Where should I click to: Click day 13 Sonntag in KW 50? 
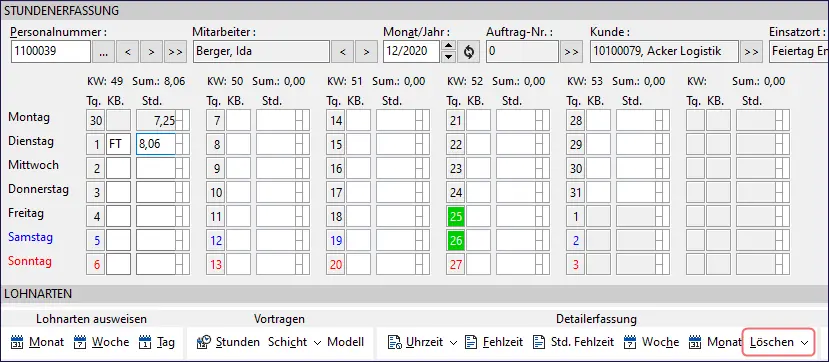click(x=216, y=264)
